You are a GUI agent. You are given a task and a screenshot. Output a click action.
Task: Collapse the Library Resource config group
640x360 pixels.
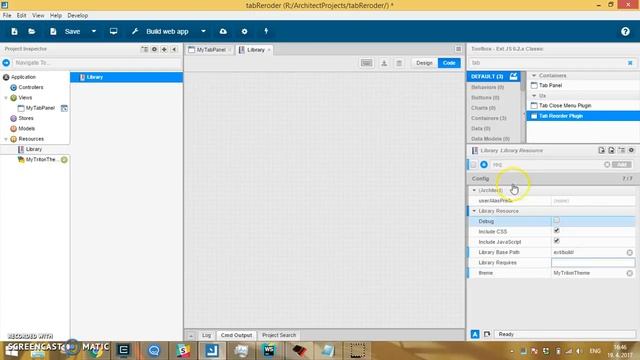click(474, 211)
